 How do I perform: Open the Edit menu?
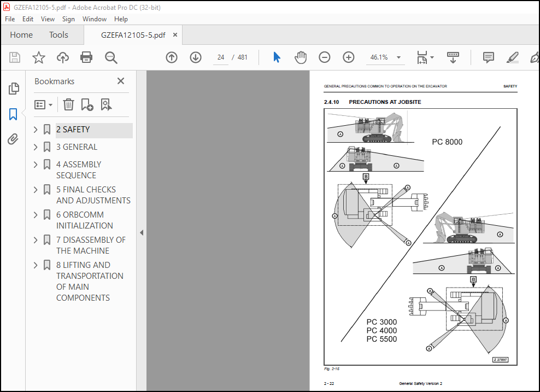[x=27, y=19]
